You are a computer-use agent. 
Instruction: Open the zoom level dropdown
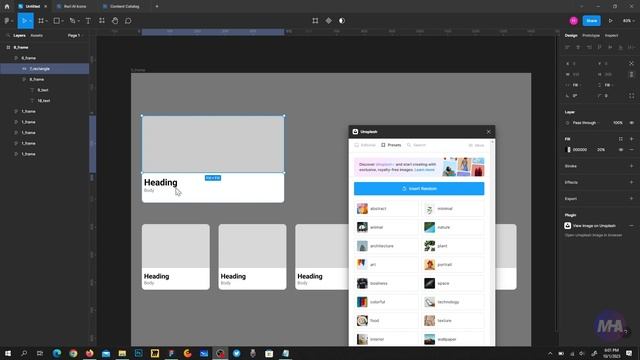click(629, 21)
